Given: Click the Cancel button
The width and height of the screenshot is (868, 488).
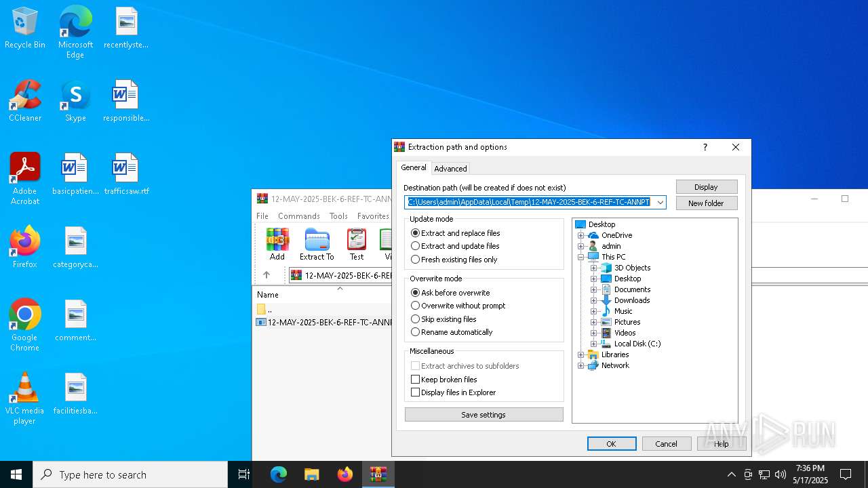Looking at the screenshot, I should [666, 444].
